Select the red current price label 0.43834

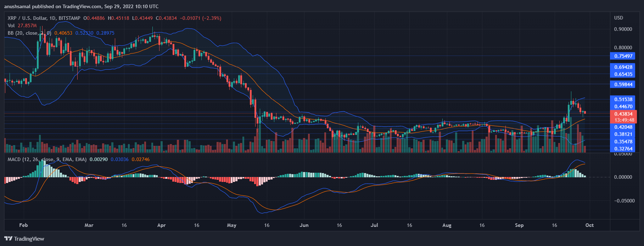point(623,114)
